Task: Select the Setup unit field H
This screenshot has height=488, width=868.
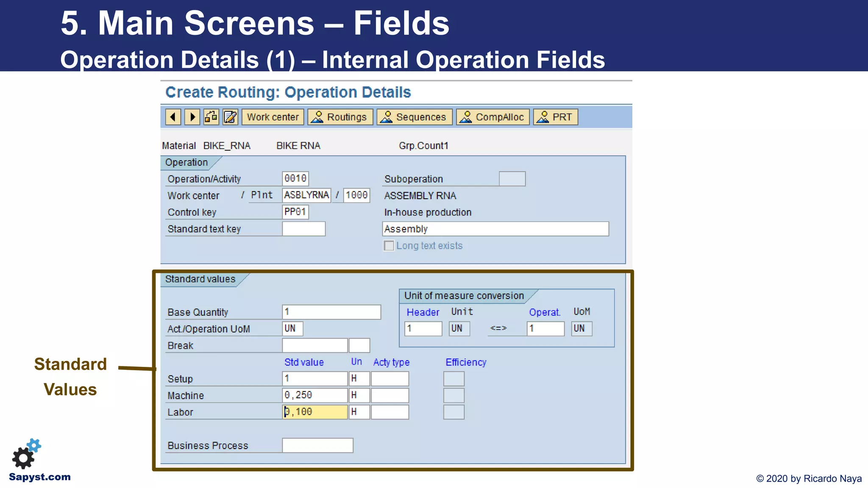Action: [359, 379]
